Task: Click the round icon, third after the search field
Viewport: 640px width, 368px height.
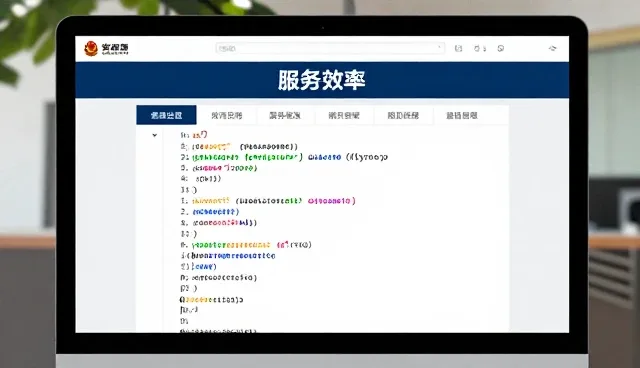Action: tap(501, 49)
